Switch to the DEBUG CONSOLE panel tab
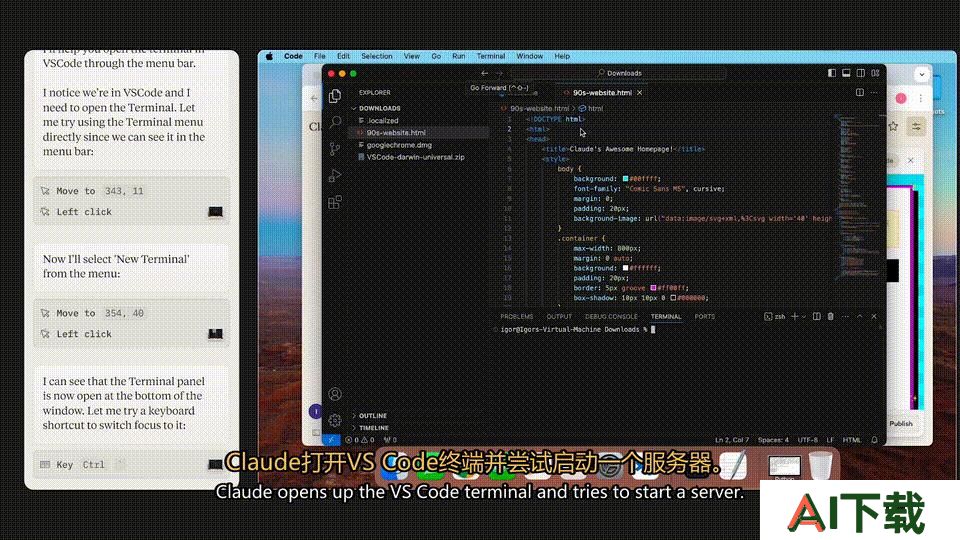Screen dimensions: 960x540 611,317
